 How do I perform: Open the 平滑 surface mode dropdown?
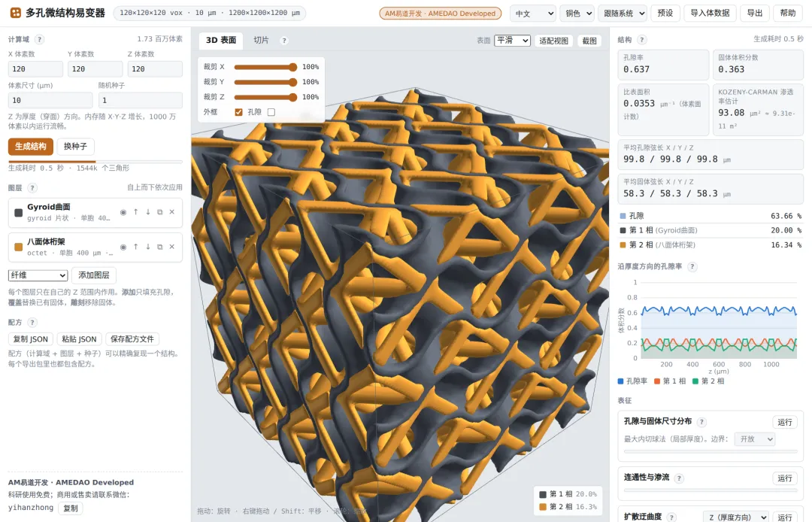pos(513,41)
